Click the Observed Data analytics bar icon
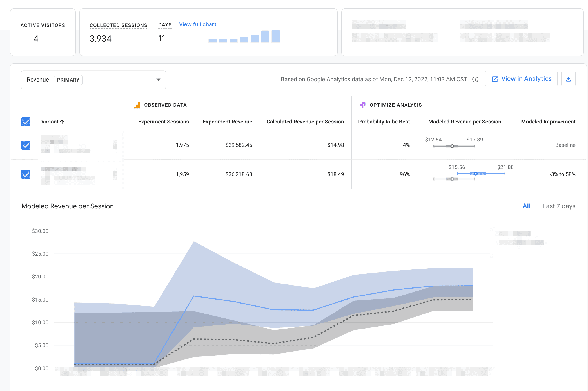 (137, 105)
